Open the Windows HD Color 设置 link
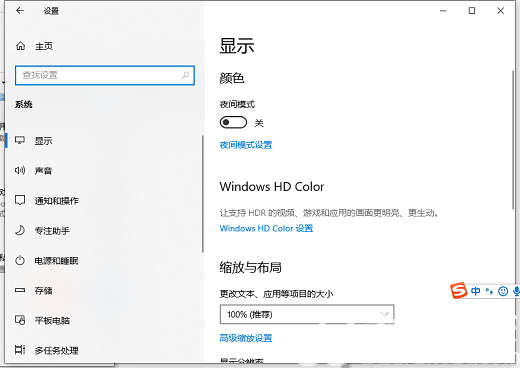Viewport: 520px width, 368px height. [x=266, y=228]
